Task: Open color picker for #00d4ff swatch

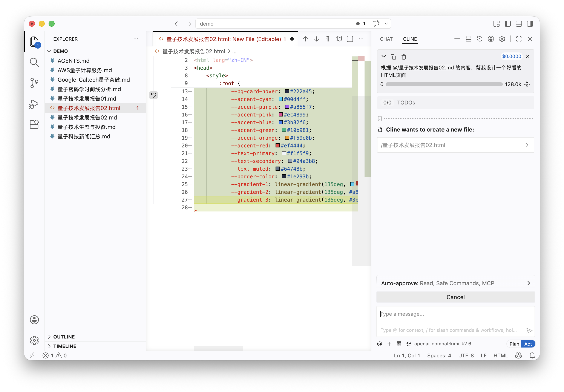Action: point(280,99)
